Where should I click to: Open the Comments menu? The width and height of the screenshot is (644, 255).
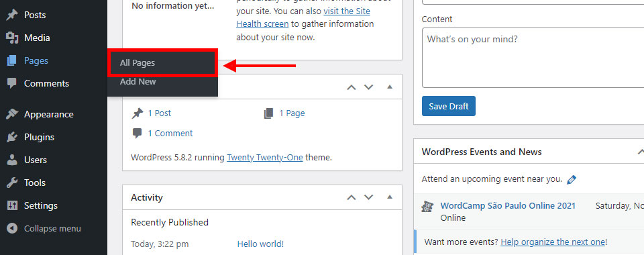pyautogui.click(x=46, y=83)
